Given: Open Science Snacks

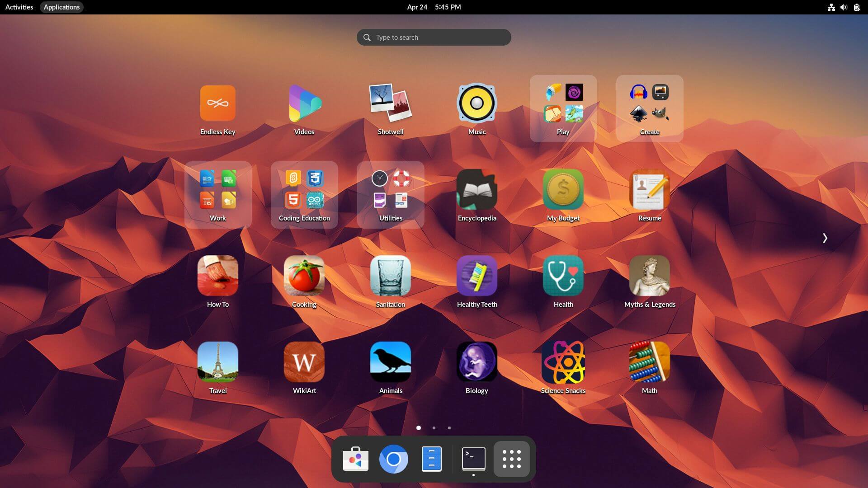Looking at the screenshot, I should click(563, 362).
